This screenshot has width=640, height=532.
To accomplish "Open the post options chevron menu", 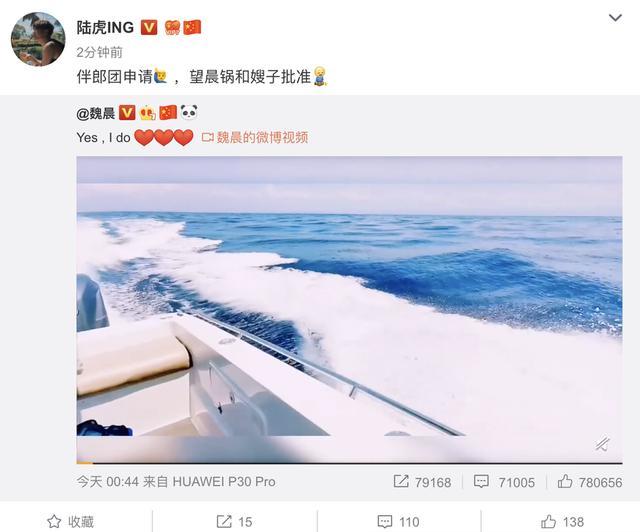I will click(615, 18).
